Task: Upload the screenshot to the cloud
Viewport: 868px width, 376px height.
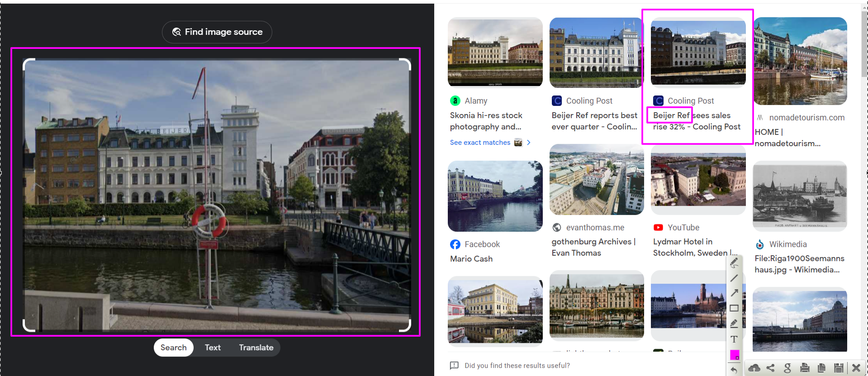Action: pos(754,368)
